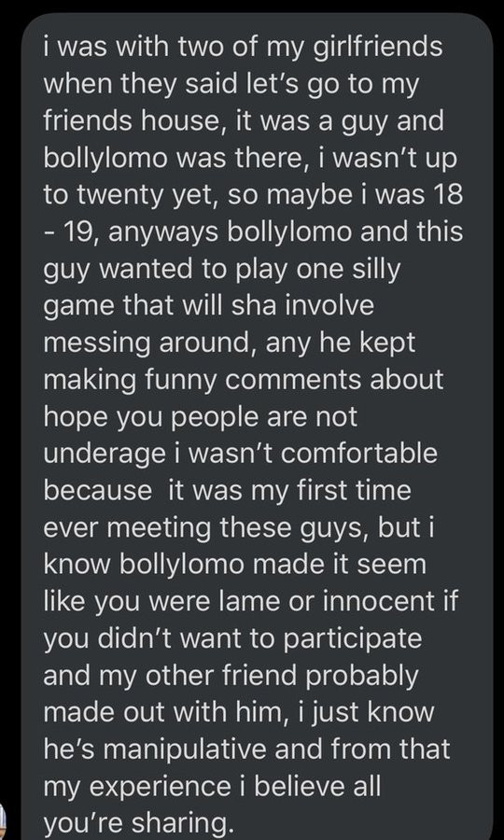
Task: Click the text "messing around"
Action: [x=147, y=343]
